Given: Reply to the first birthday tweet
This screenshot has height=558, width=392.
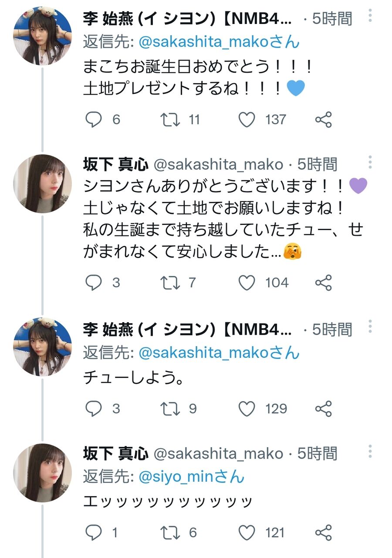Looking at the screenshot, I should (93, 119).
